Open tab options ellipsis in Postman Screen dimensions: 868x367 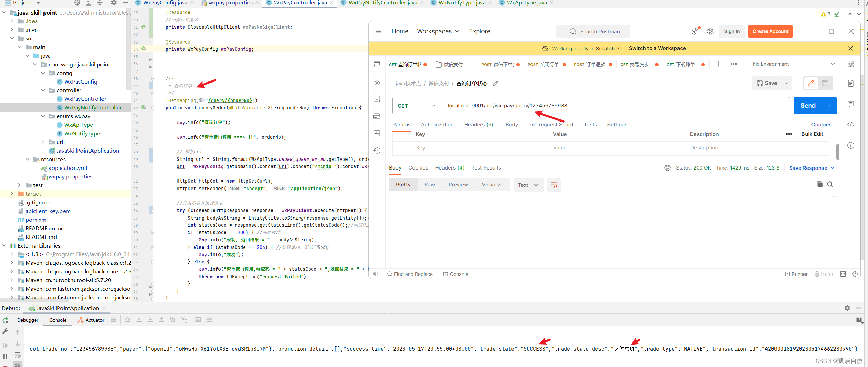coord(734,64)
